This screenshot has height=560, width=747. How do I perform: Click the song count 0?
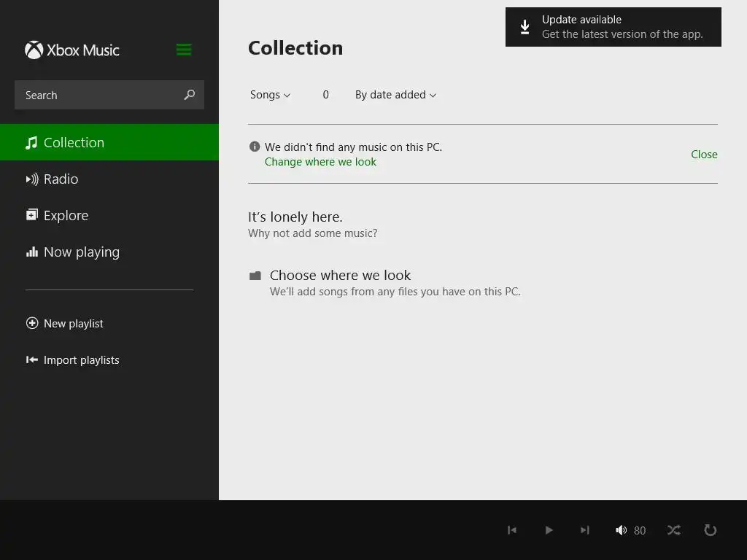pyautogui.click(x=325, y=95)
